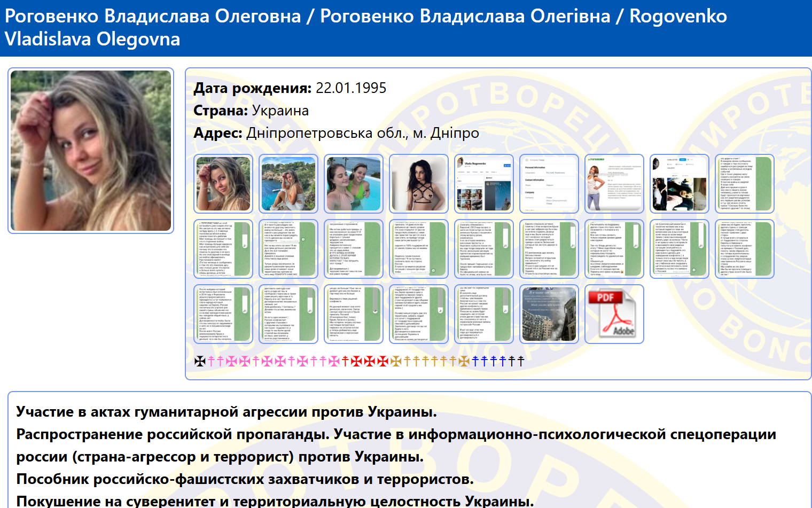Open the seaside rocks photo thumbnail
The image size is (812, 508).
coord(288,184)
